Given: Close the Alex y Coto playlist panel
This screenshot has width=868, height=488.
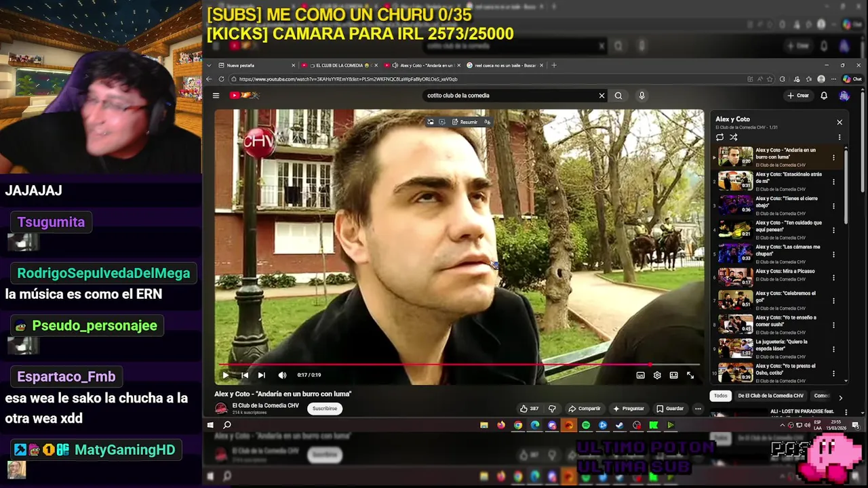Looking at the screenshot, I should 840,123.
